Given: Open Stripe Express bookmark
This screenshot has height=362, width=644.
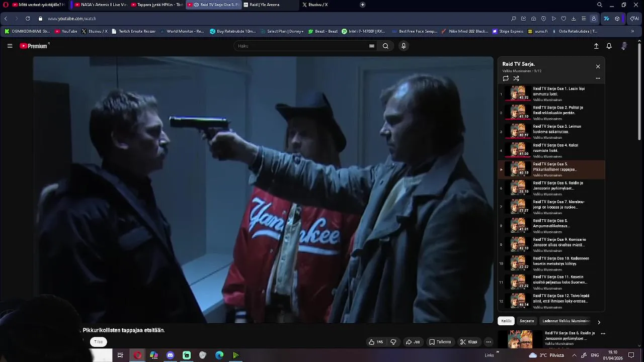Looking at the screenshot, I should tap(507, 31).
